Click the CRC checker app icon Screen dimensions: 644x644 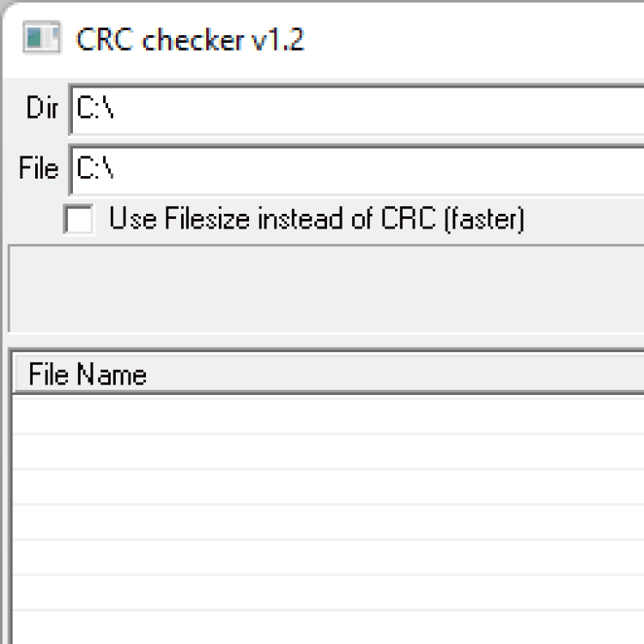(x=40, y=39)
